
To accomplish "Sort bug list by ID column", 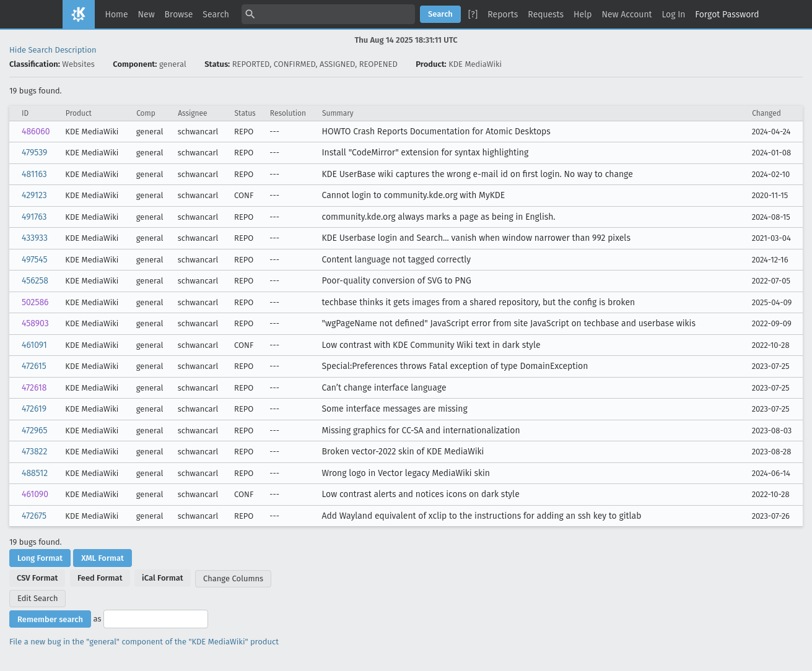I will 25,113.
